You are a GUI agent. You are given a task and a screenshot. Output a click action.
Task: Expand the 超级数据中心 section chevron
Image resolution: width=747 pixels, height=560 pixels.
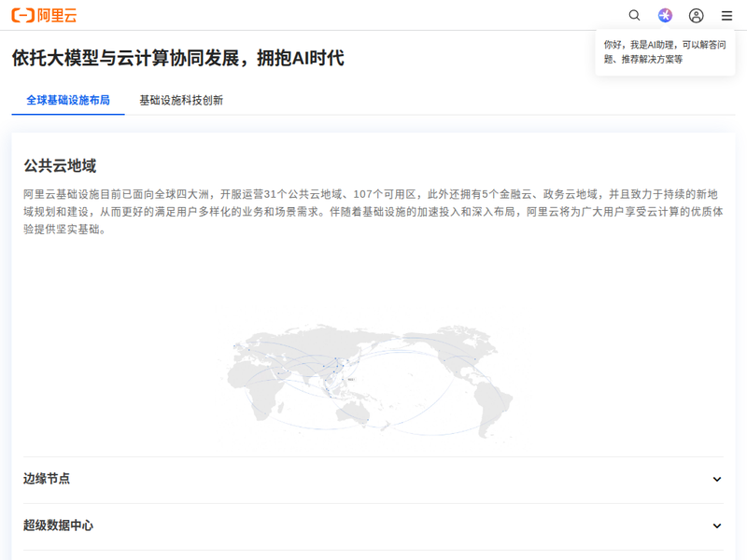pos(717,525)
